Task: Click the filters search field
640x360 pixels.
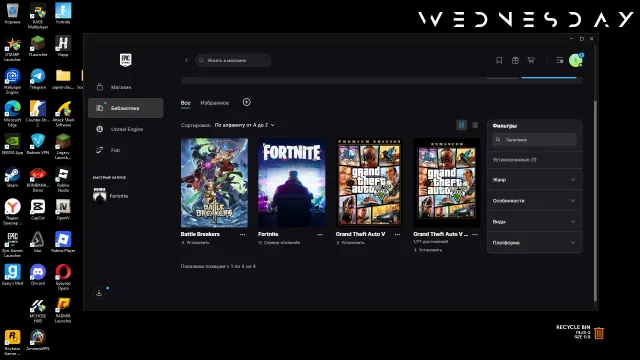Action: (535, 140)
